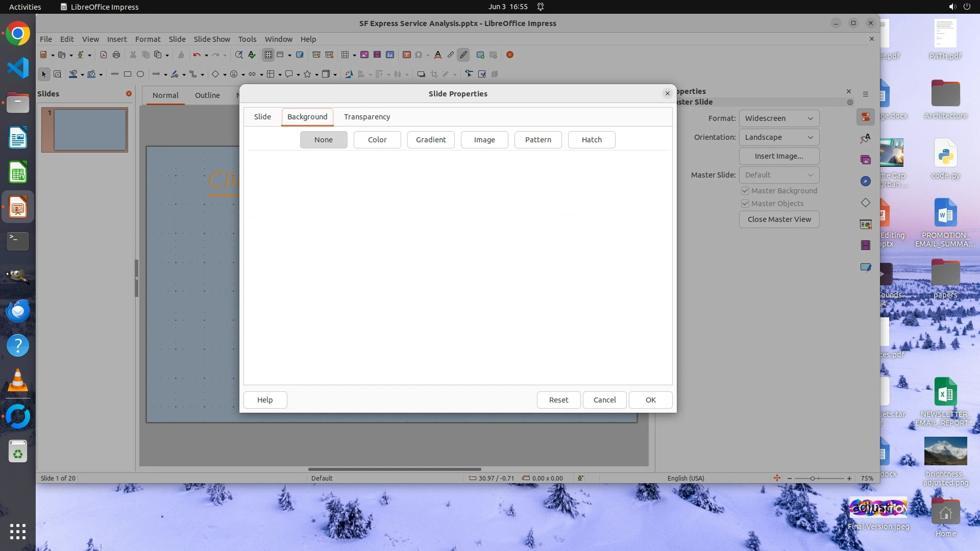Click the Insert Text Box icon

(407, 55)
